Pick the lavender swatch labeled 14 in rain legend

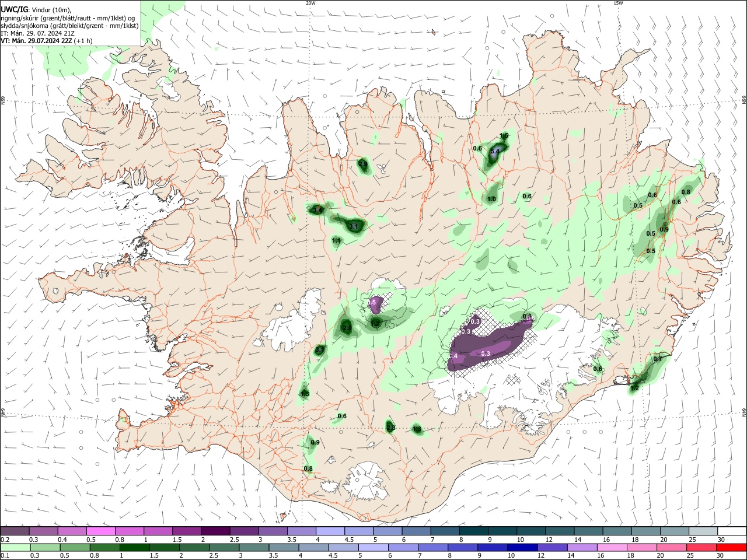pos(582,547)
